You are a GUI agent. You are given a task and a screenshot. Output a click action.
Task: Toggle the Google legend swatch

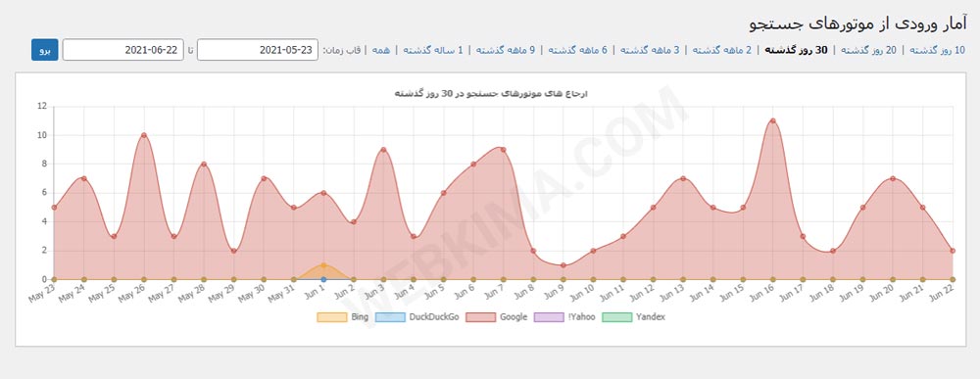pos(480,317)
